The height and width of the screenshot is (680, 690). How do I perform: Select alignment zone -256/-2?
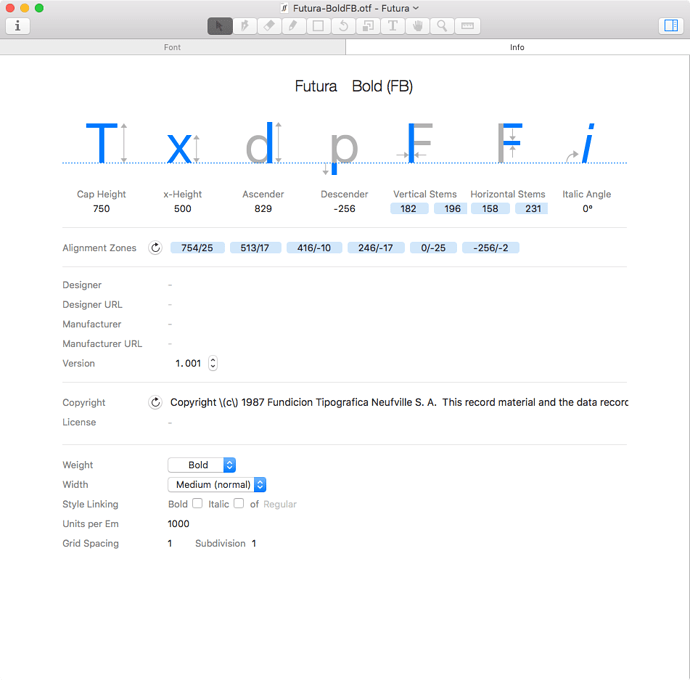click(x=491, y=248)
